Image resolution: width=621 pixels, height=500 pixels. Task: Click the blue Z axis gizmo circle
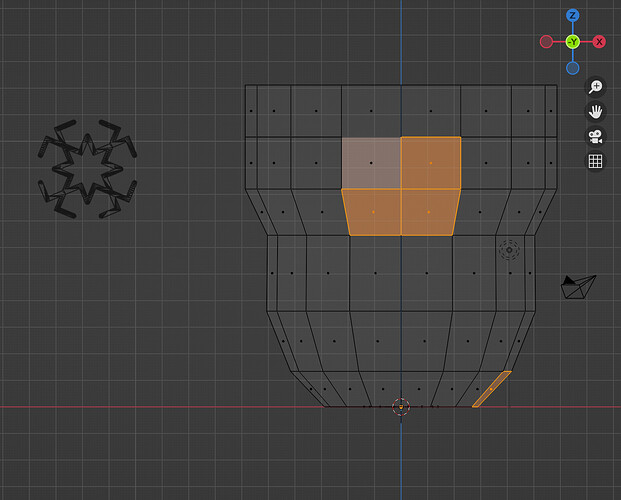coord(572,16)
